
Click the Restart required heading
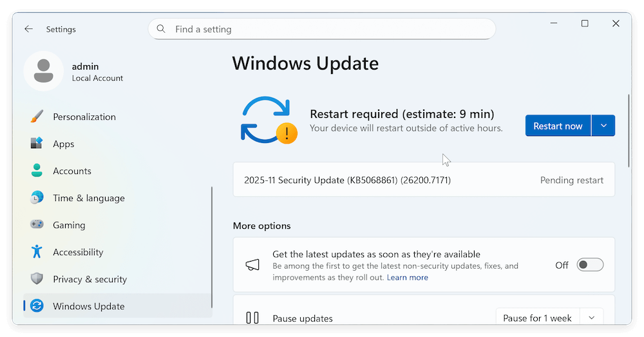[402, 114]
